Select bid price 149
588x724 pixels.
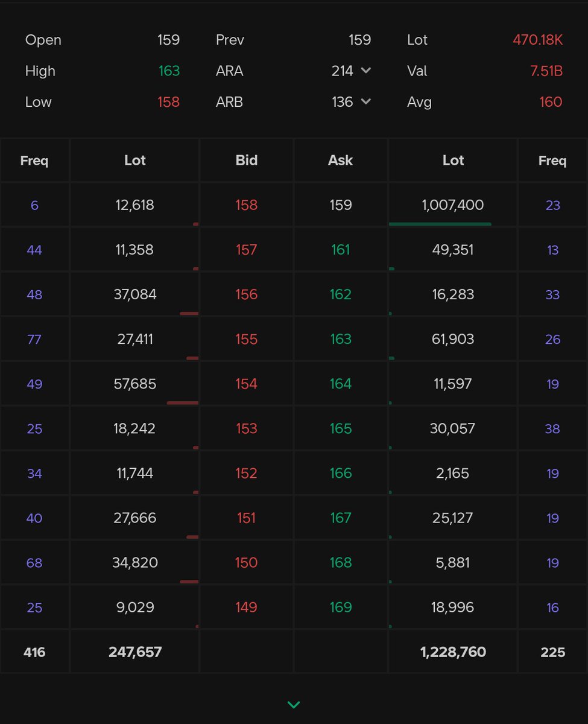(x=247, y=607)
